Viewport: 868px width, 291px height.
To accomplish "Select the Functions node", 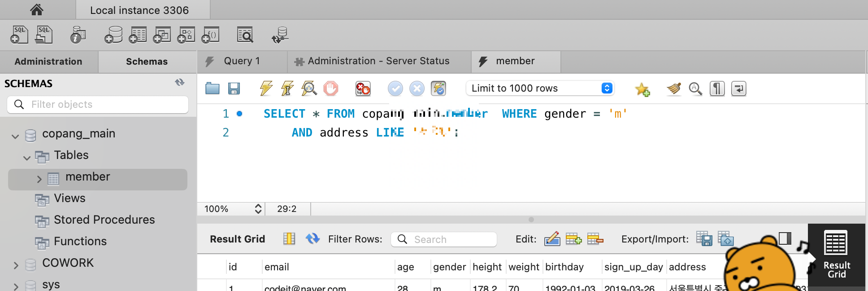I will pos(80,241).
